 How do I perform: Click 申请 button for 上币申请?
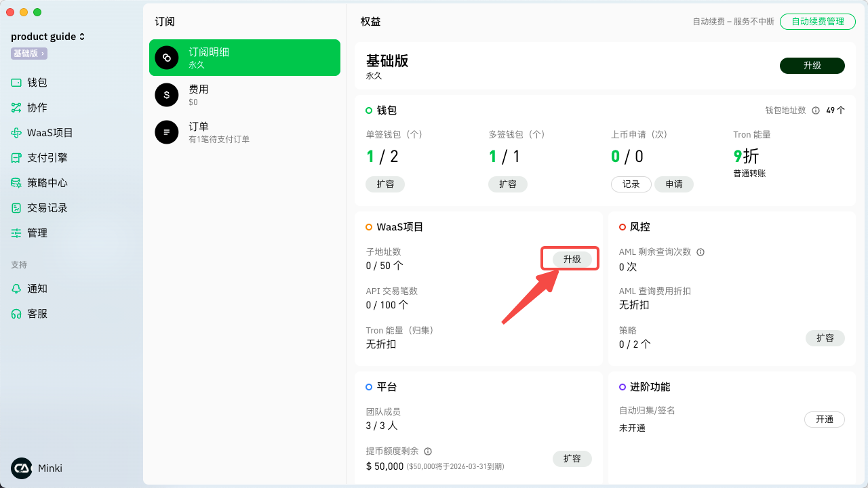pos(673,184)
